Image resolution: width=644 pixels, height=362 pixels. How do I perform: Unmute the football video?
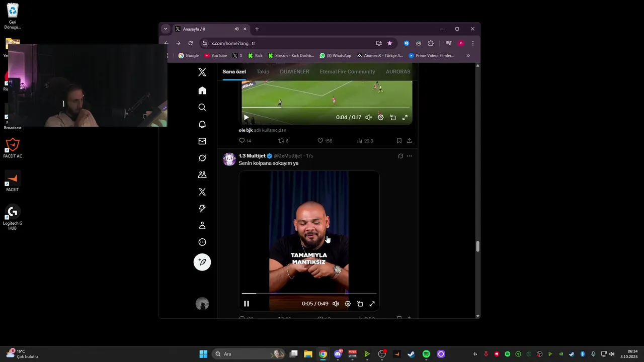(368, 117)
